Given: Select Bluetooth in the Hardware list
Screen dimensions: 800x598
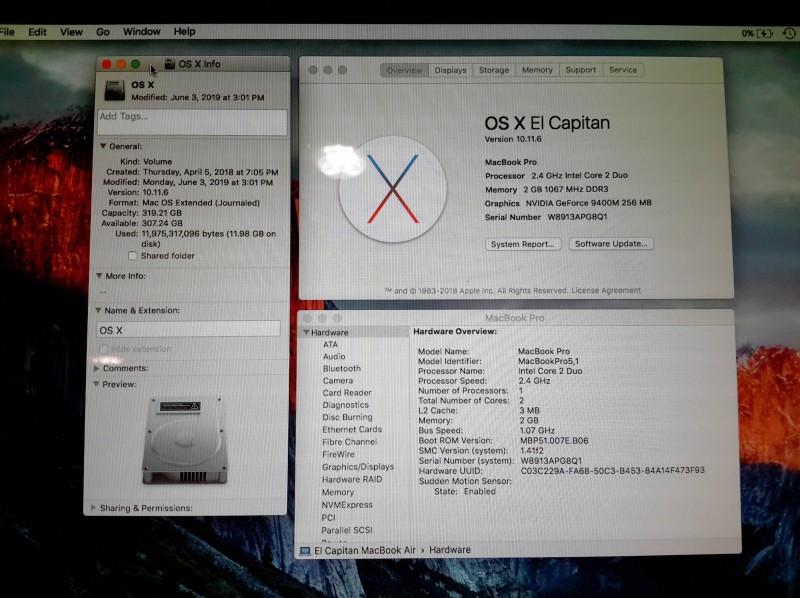Looking at the screenshot, I should (341, 368).
